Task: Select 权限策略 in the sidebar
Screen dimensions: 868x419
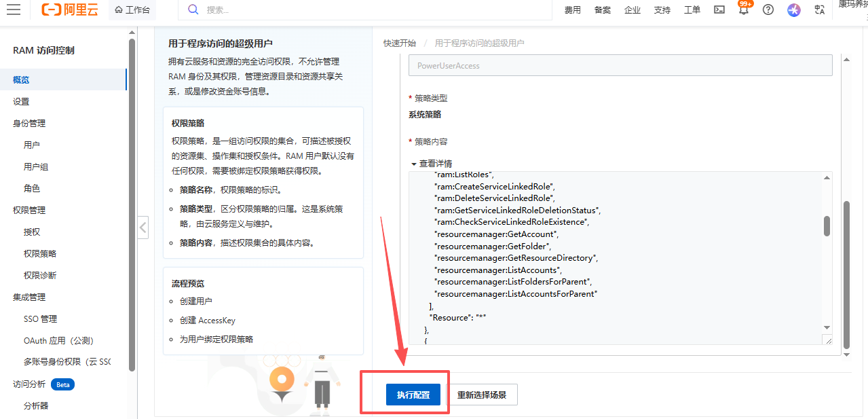Action: tap(40, 253)
